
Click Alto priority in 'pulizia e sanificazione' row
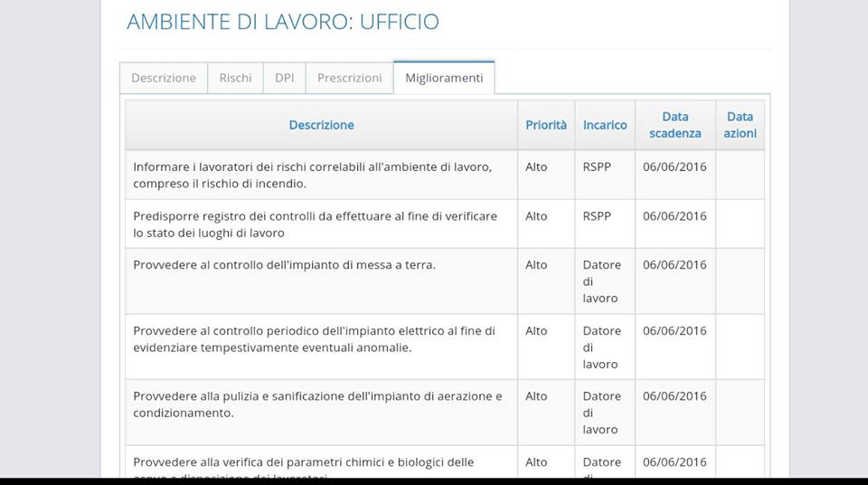[x=536, y=396]
